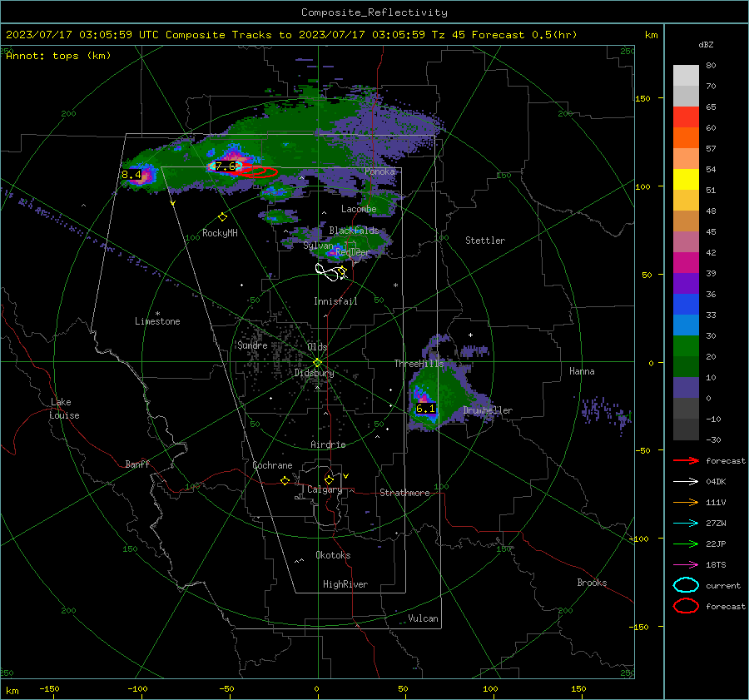Click the Composite_Reflectivity title
749x700 pixels.
[374, 12]
